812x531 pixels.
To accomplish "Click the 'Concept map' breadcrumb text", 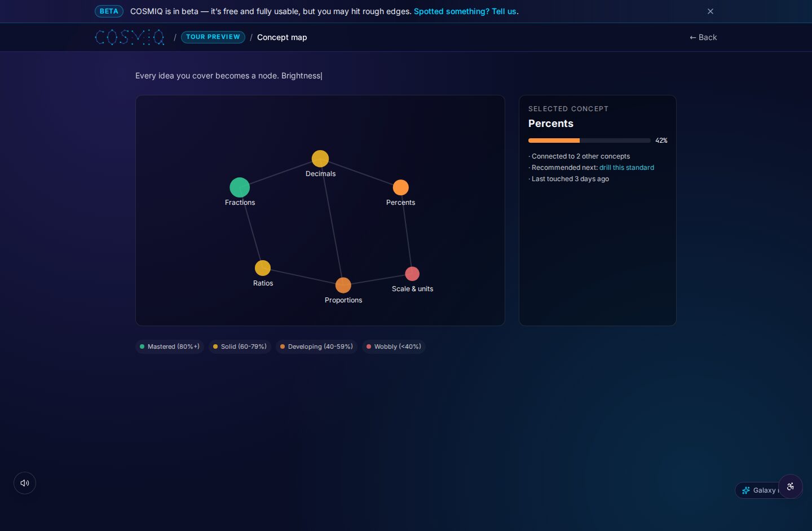I will tap(282, 37).
